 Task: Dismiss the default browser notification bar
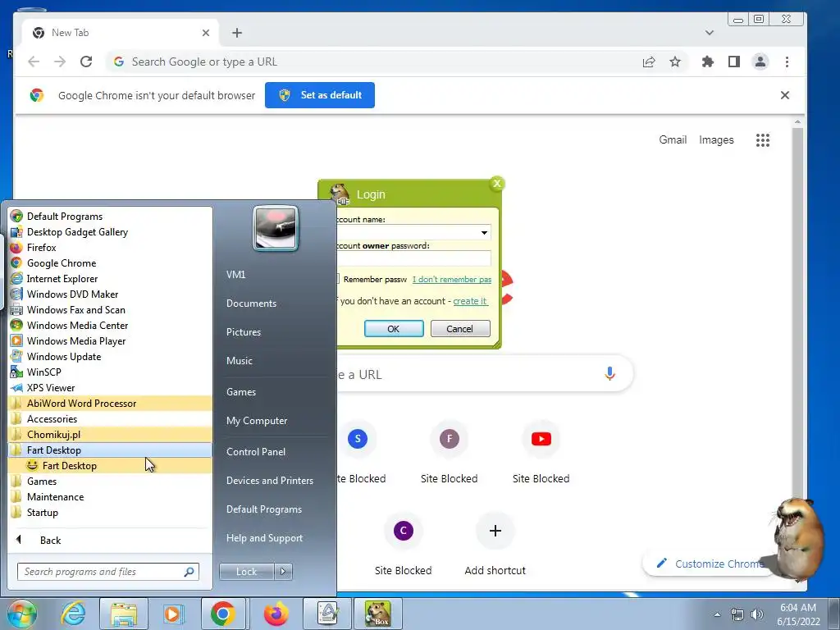click(785, 95)
